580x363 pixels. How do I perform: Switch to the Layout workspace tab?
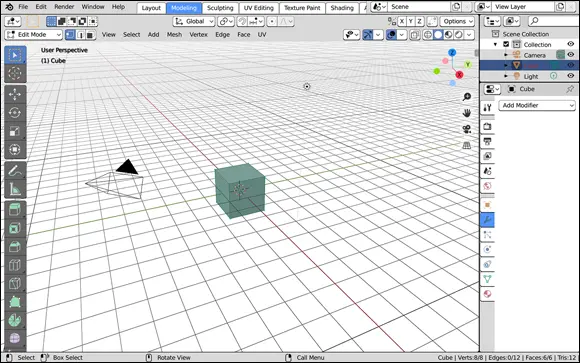(x=151, y=8)
